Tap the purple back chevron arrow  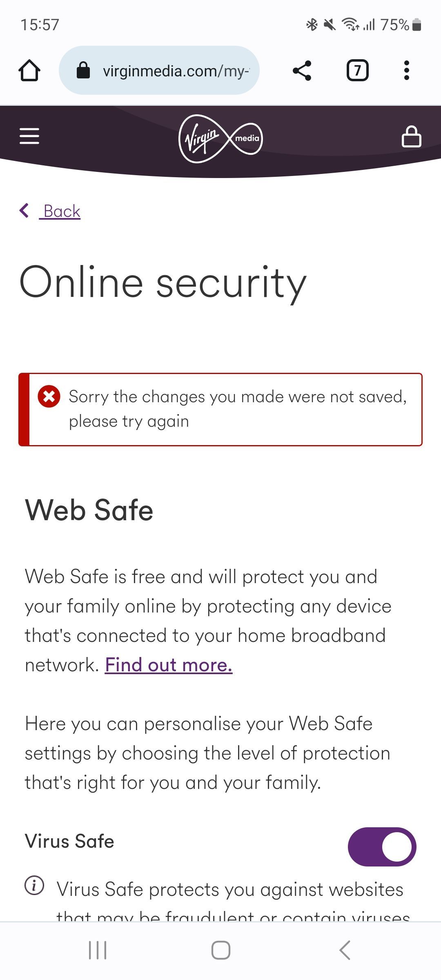click(24, 211)
